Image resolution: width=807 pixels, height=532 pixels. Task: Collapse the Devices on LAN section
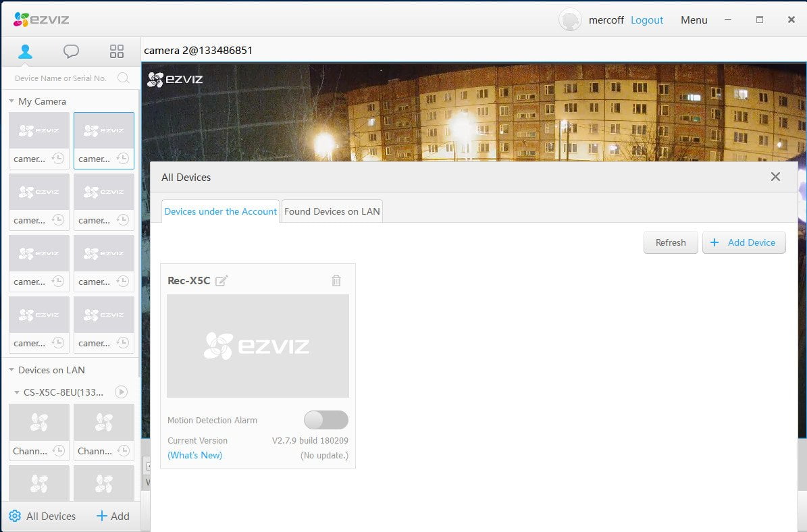(x=11, y=370)
